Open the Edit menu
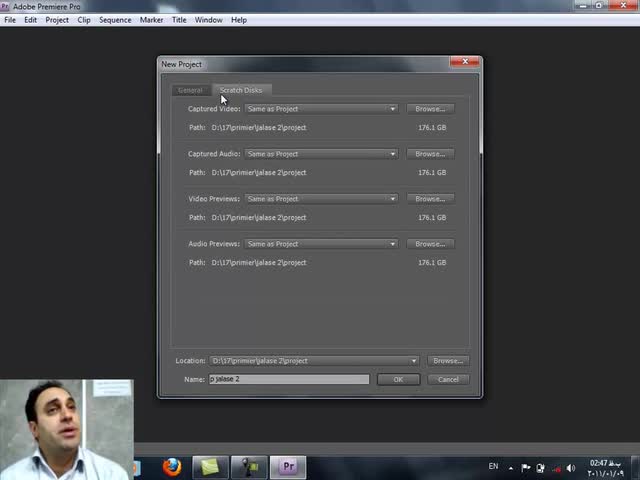This screenshot has height=480, width=640. 30,20
